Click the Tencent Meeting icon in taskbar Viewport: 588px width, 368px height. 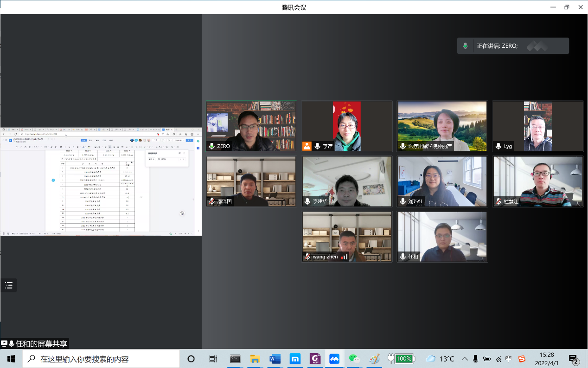click(334, 359)
